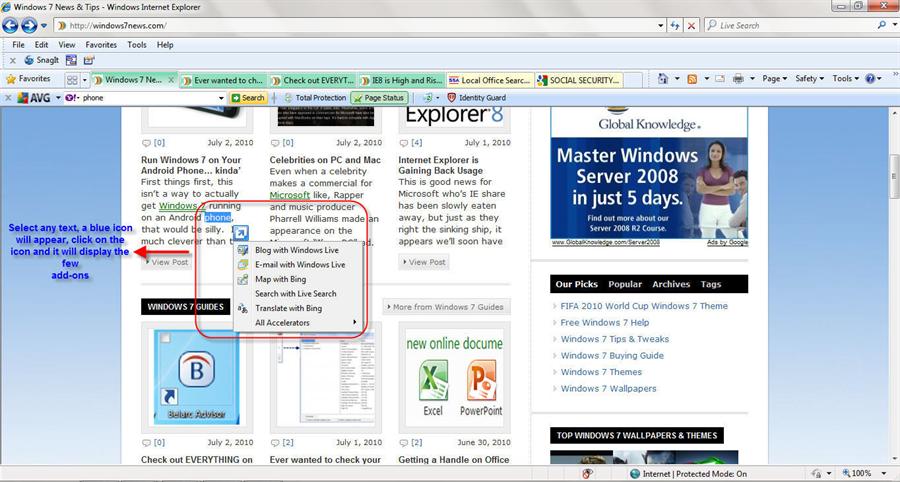Open a new blank tab
The height and width of the screenshot is (482, 900).
coord(633,80)
